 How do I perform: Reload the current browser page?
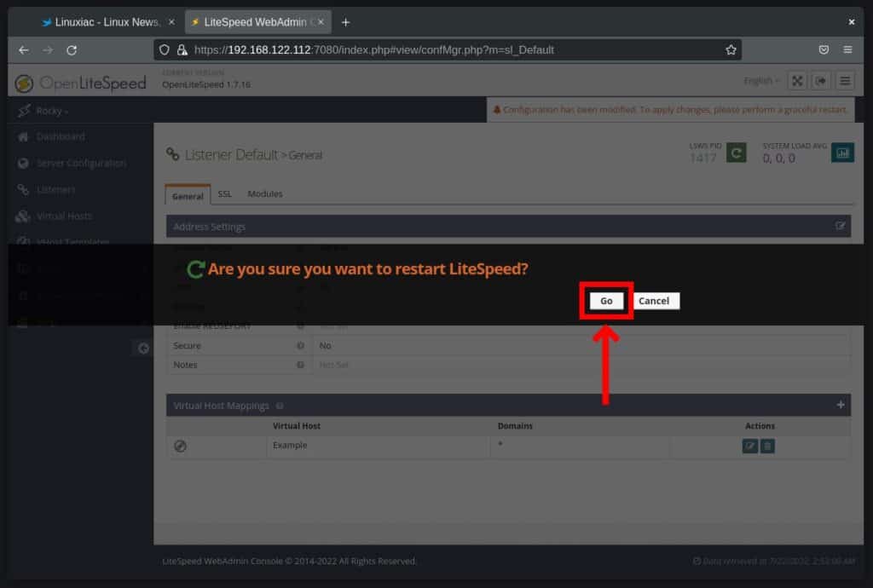72,50
